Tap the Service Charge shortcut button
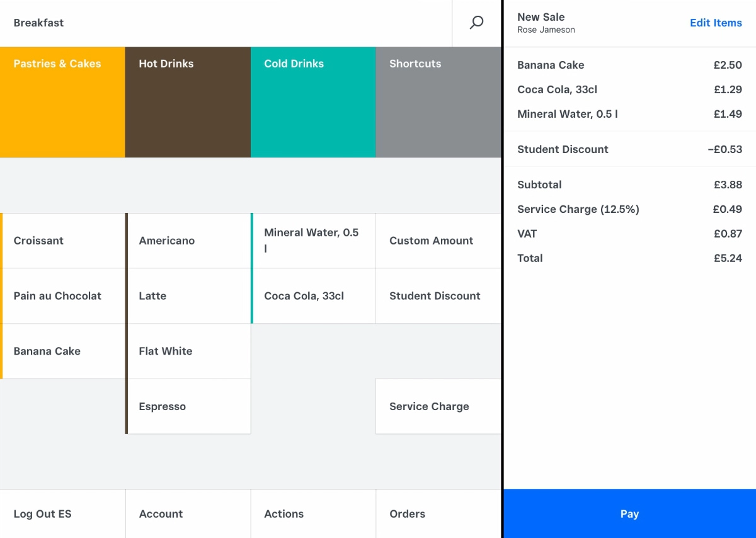756x538 pixels. coord(438,406)
